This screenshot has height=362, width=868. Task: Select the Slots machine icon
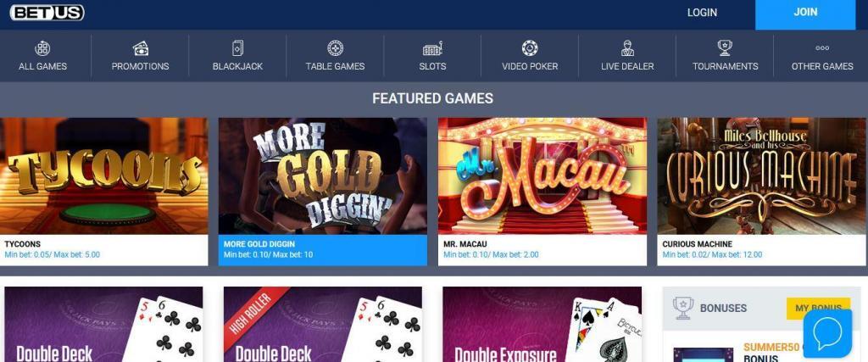(432, 48)
